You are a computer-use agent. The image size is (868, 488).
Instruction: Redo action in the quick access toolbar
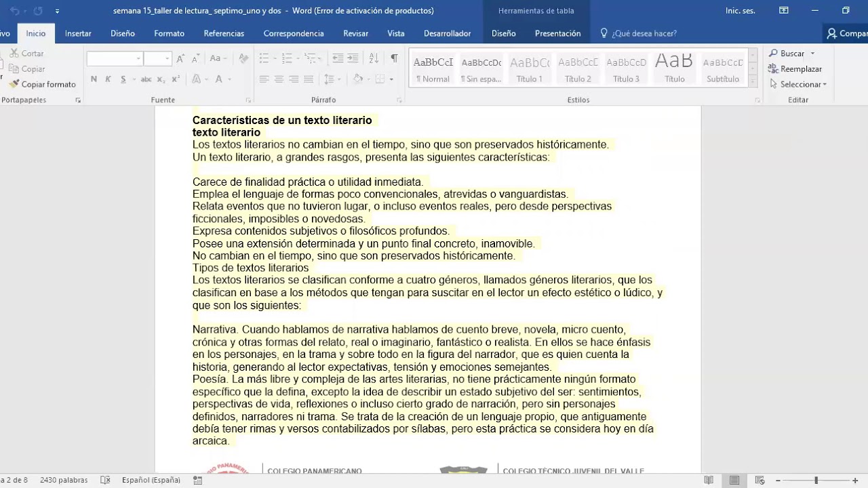[38, 11]
